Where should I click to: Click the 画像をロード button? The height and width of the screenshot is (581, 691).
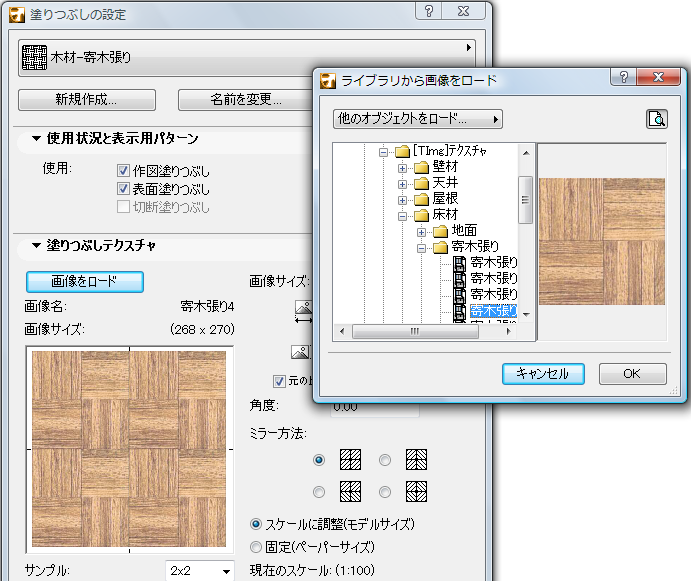pos(85,282)
